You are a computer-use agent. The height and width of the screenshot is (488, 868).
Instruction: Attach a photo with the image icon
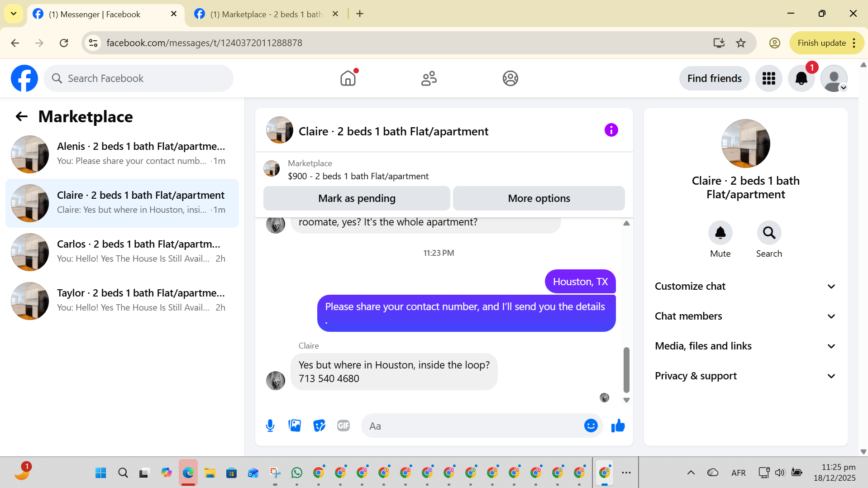[295, 426]
